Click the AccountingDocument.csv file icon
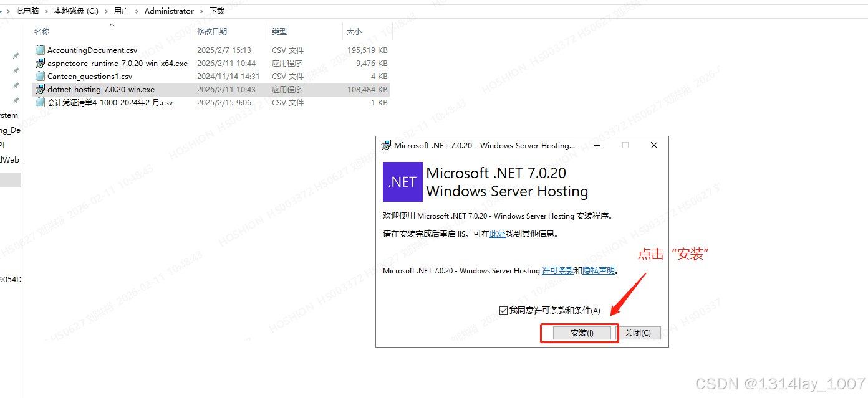Viewport: 868px width, 398px height. tap(41, 50)
